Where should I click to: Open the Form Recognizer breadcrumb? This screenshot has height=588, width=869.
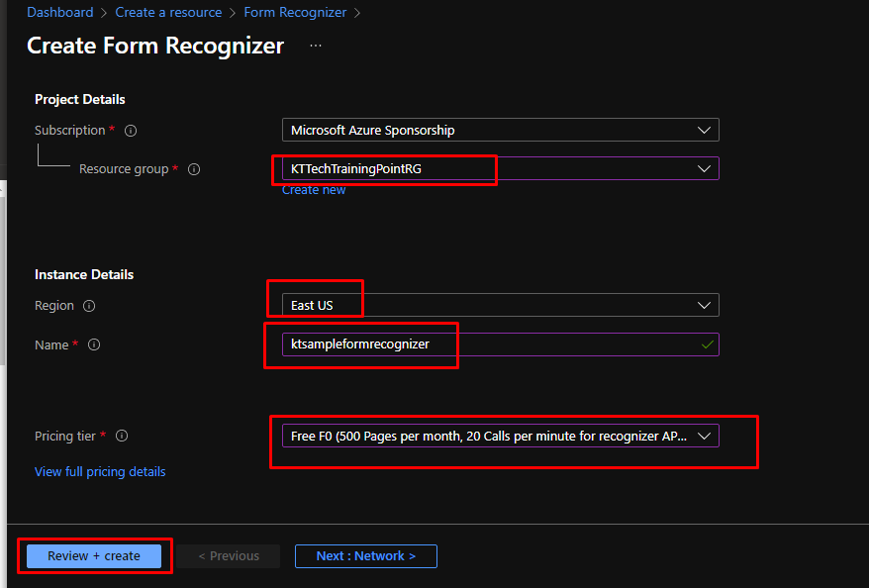tap(295, 13)
